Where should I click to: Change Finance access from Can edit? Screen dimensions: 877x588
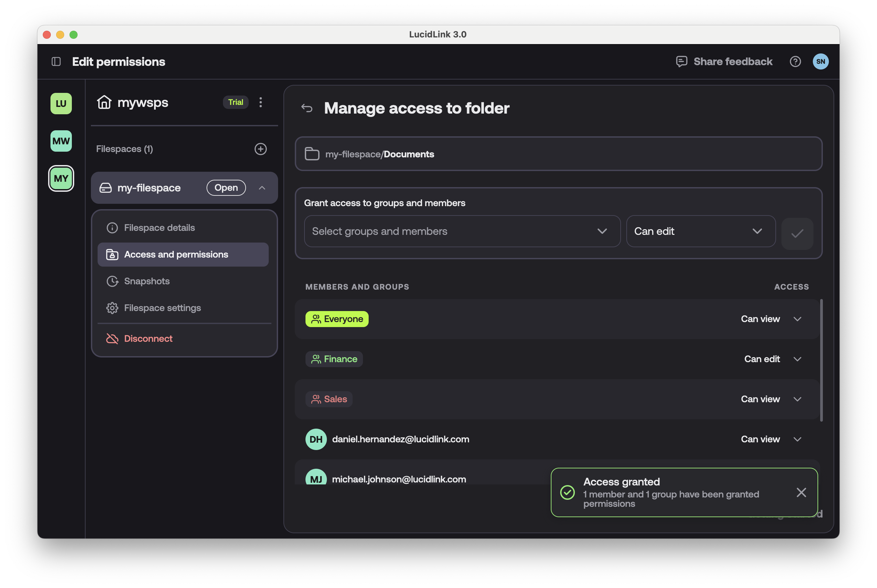[772, 359]
